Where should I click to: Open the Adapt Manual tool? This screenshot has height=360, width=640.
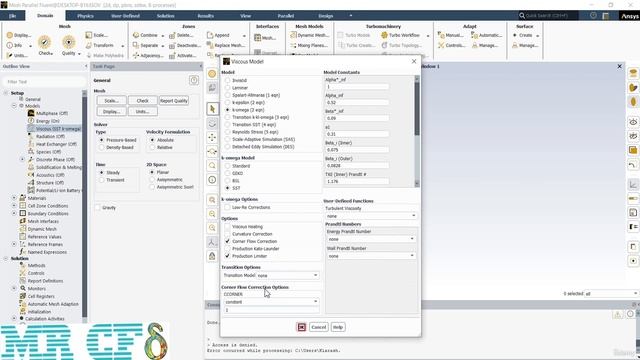point(450,35)
